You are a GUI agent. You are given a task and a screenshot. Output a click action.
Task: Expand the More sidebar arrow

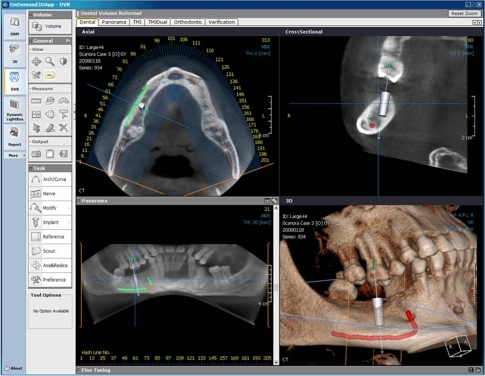(24, 155)
